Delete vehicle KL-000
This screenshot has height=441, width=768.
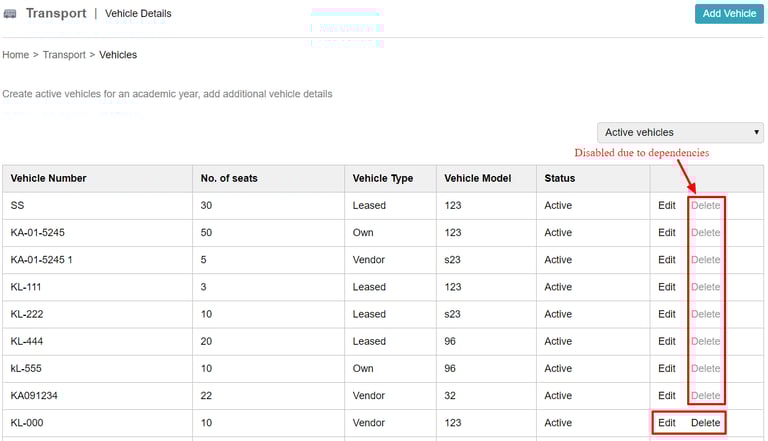click(x=705, y=423)
